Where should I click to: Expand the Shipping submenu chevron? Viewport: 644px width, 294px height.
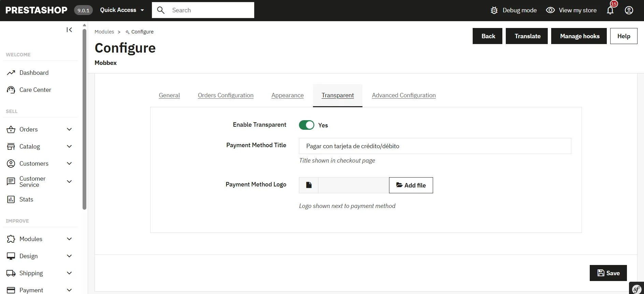pos(69,273)
